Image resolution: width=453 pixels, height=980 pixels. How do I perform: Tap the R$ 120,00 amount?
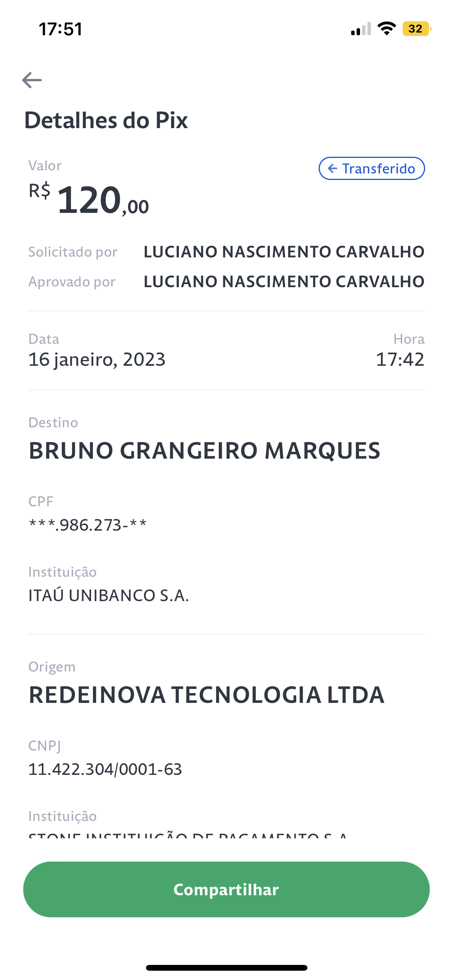[89, 199]
